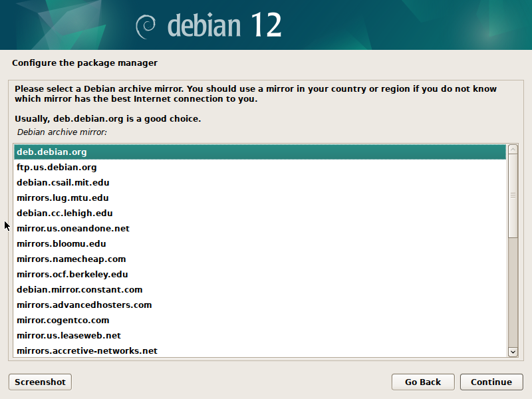This screenshot has width=532, height=399.
Task: Click the Continue button
Action: click(491, 382)
